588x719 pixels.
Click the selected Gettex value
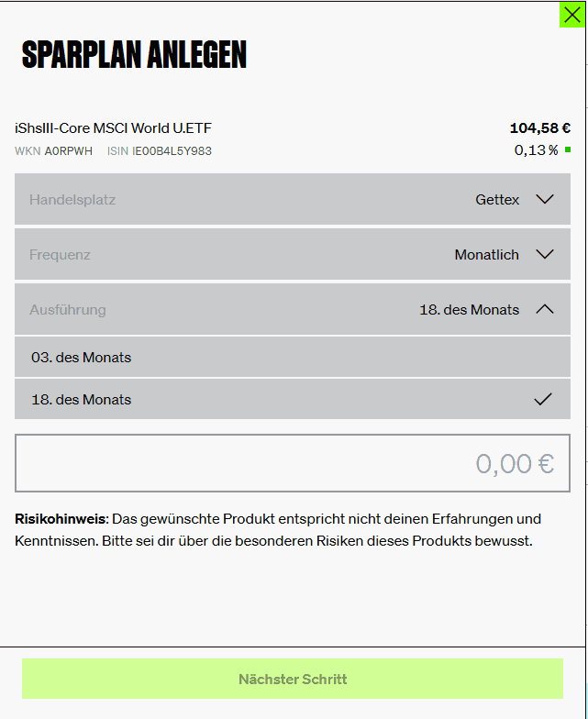click(x=497, y=200)
